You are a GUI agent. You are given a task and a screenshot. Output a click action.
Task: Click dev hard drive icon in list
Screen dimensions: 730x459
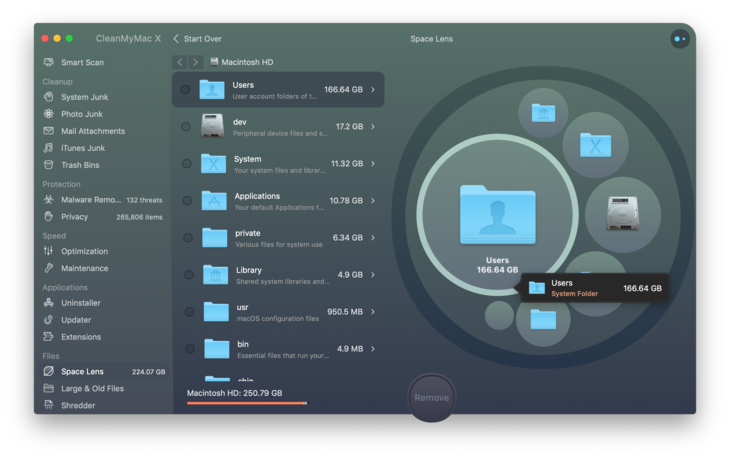[x=212, y=126]
